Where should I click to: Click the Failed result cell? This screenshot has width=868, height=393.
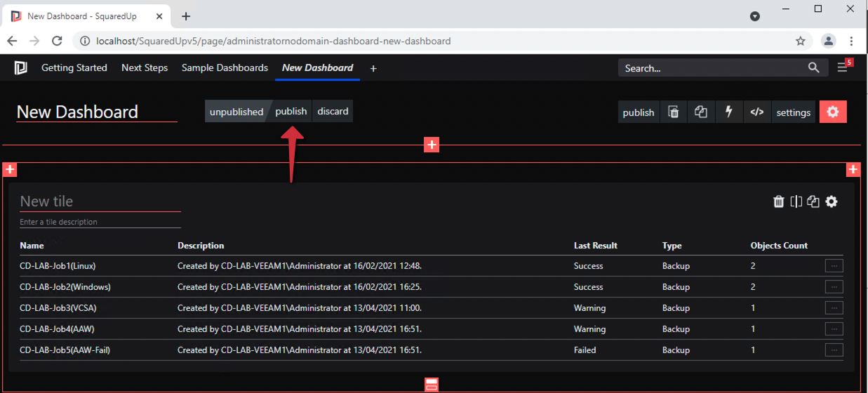[x=585, y=350]
